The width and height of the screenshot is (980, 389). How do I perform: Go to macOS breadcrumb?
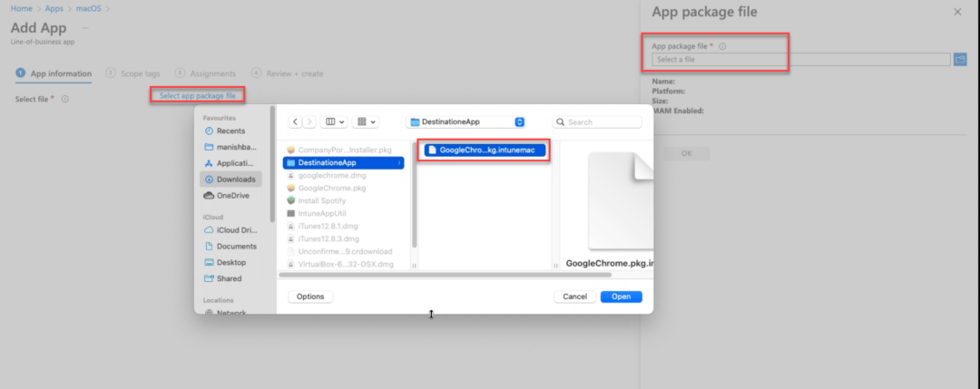(88, 9)
